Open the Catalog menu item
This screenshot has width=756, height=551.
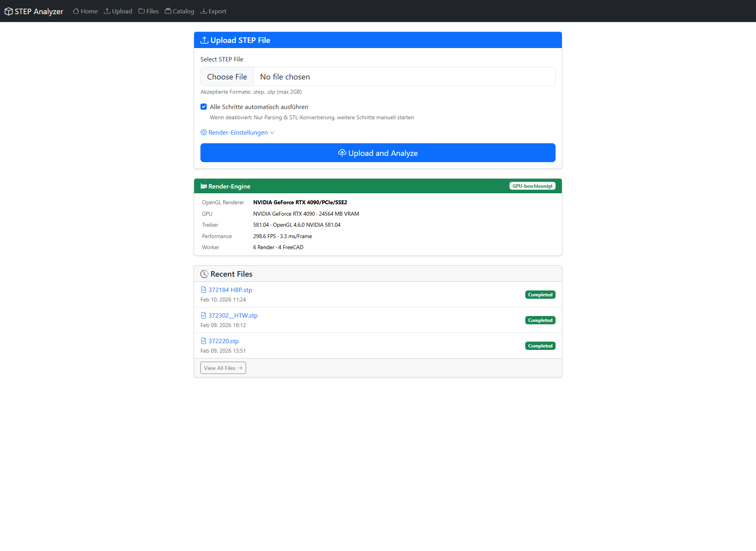click(x=183, y=11)
